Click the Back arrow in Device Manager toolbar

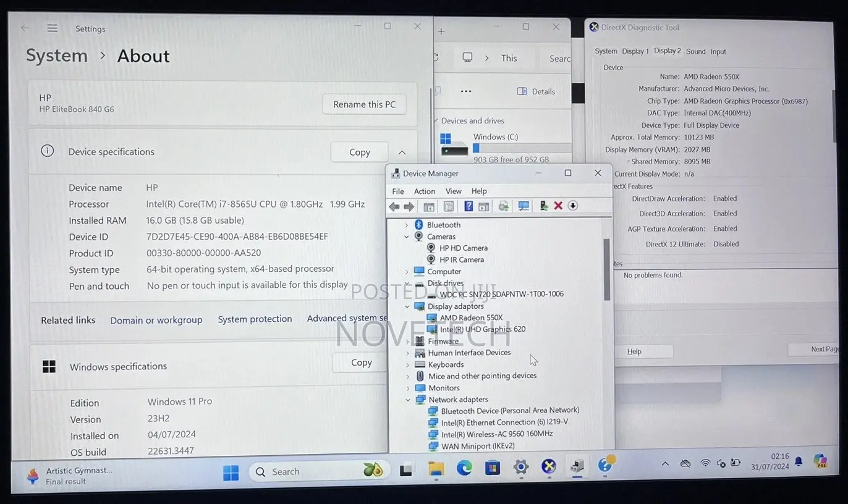394,206
